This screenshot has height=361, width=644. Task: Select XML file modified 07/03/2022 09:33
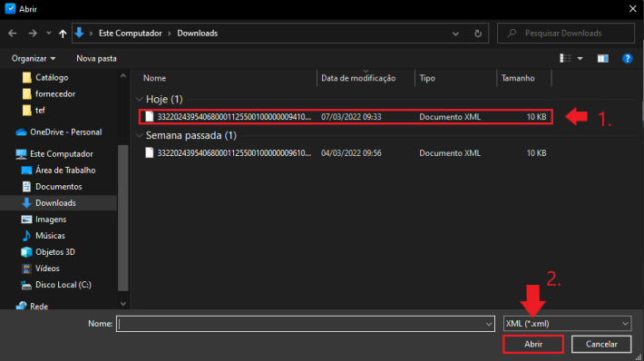[346, 117]
